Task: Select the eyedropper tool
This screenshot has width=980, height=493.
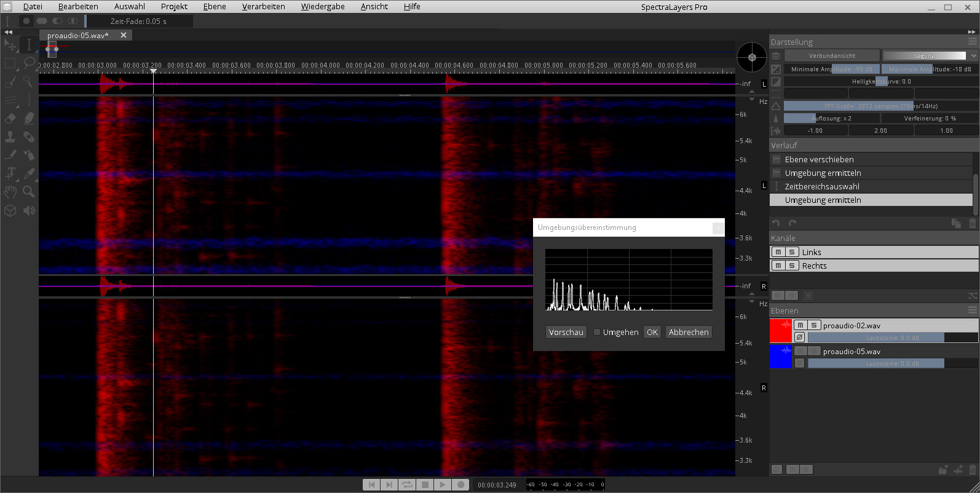Action: (x=29, y=173)
